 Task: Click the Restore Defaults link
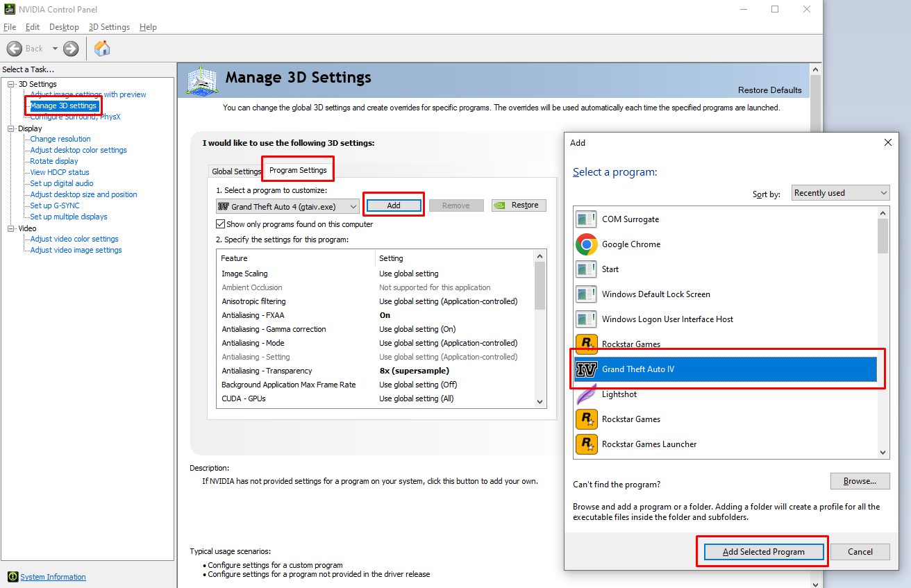(x=770, y=90)
